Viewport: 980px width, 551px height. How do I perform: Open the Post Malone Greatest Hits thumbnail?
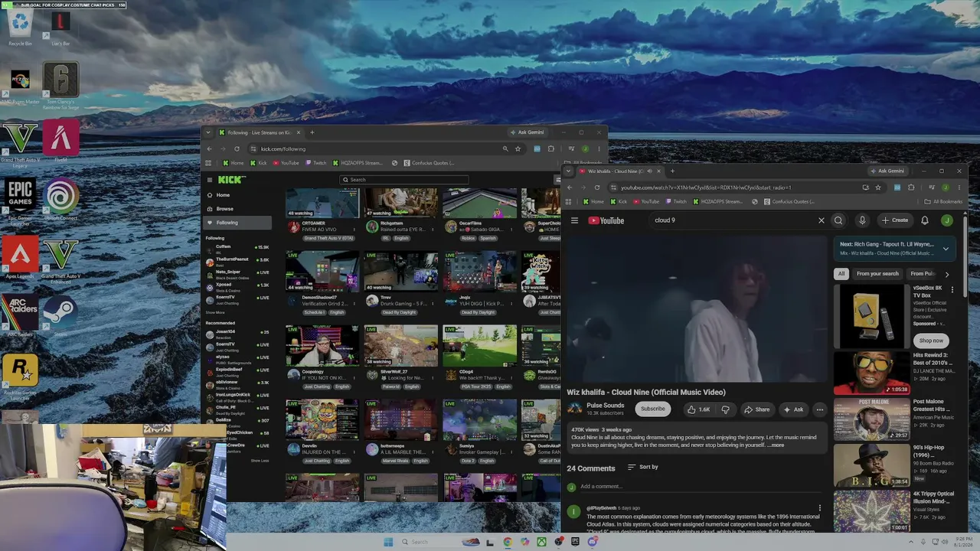(871, 419)
